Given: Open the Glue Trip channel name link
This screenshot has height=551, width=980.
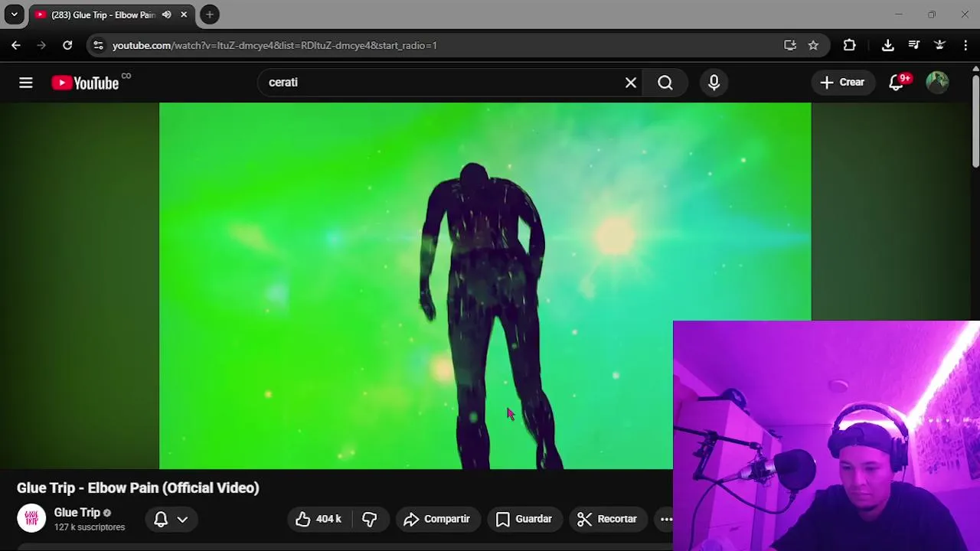Looking at the screenshot, I should click(x=77, y=513).
